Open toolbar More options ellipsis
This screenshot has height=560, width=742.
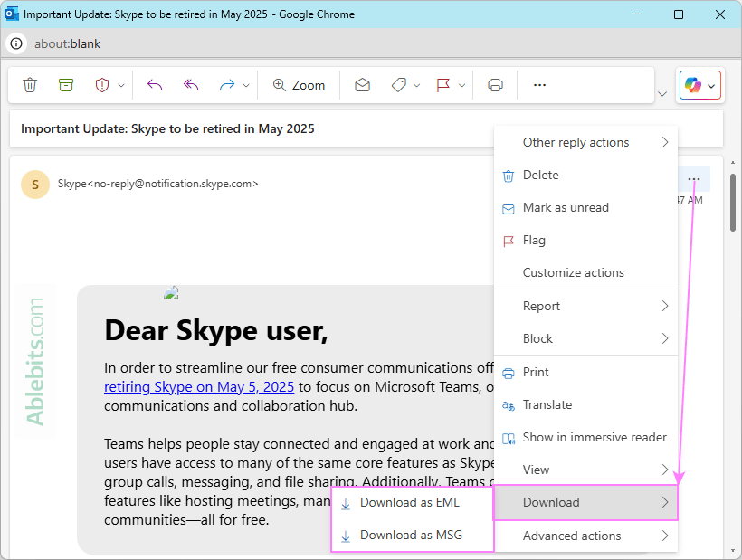pos(540,85)
